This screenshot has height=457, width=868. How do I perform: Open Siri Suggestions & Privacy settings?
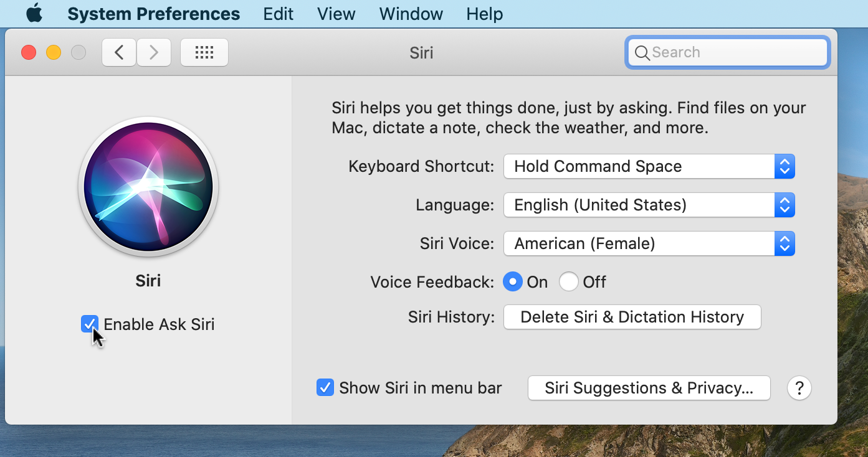tap(649, 388)
